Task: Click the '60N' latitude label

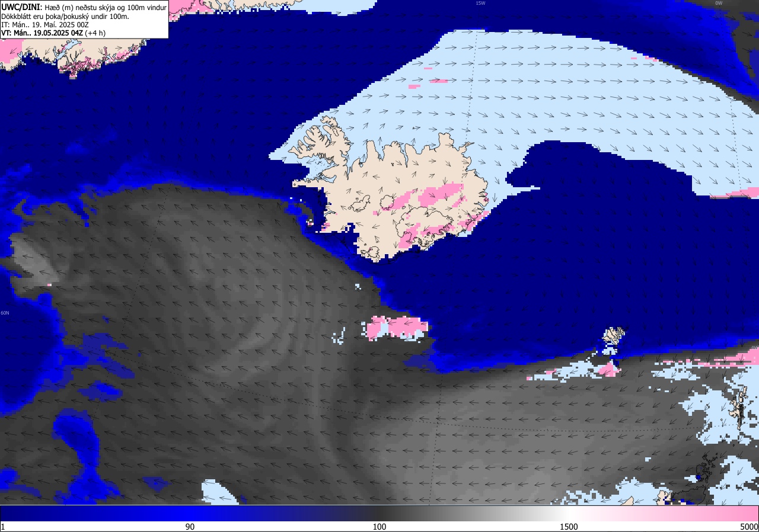Action: point(5,313)
